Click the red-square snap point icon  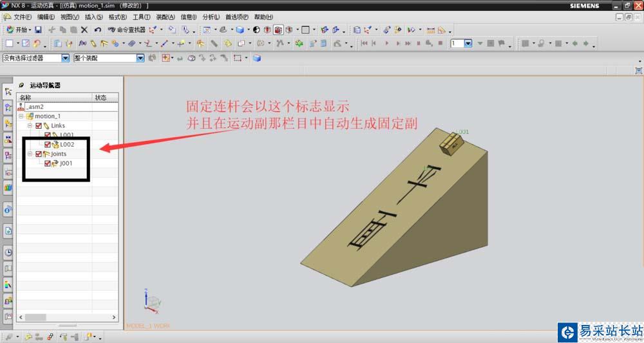tap(166, 58)
